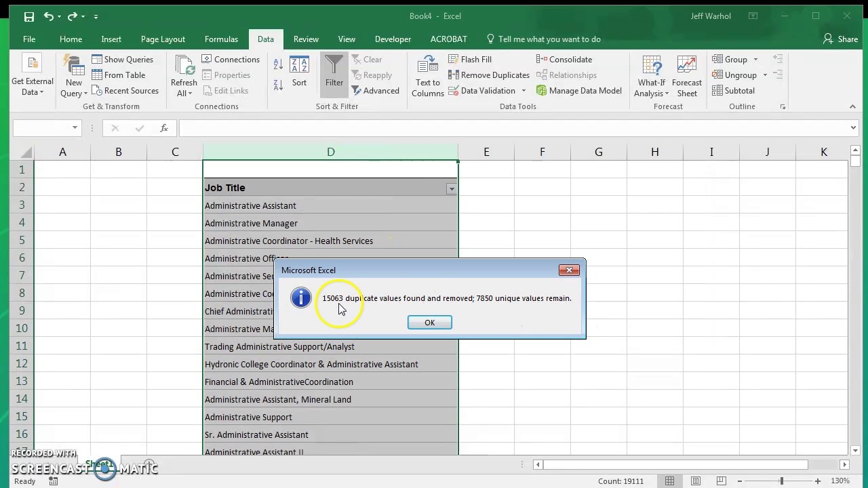Switch to the Insert tab
Image resolution: width=868 pixels, height=488 pixels.
click(111, 39)
